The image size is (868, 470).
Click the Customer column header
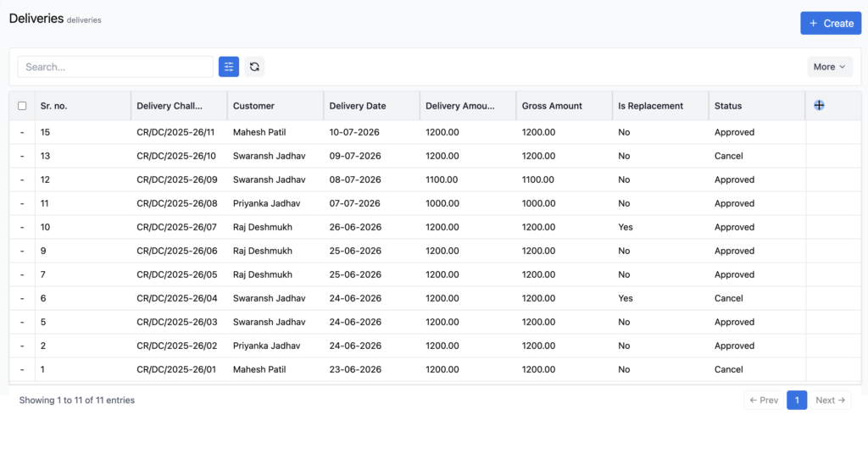coord(253,106)
